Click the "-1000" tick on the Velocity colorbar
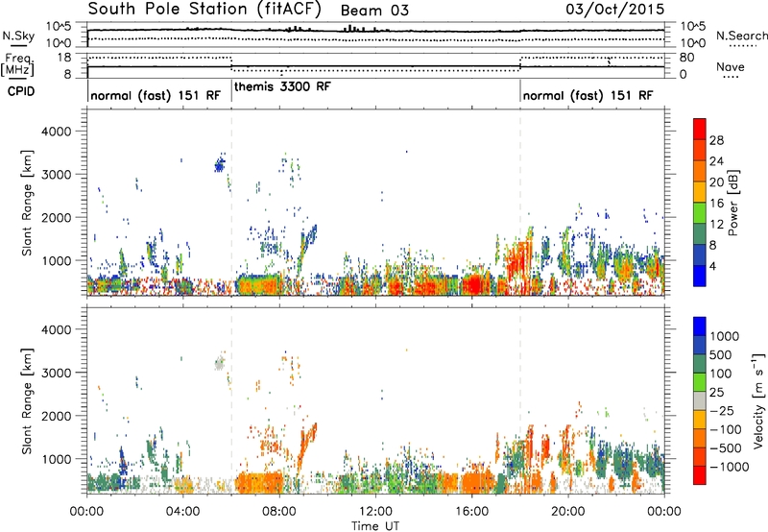This screenshot has height=532, width=768. pyautogui.click(x=729, y=467)
